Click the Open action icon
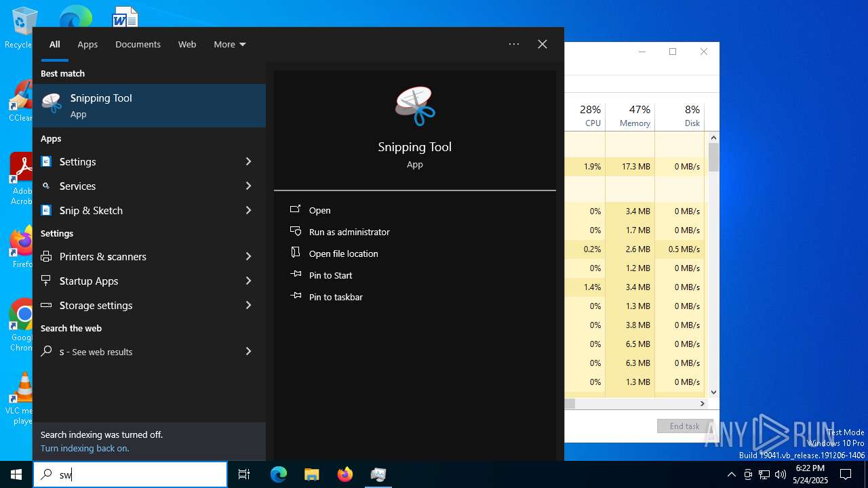Screen dimensions: 868x488 [296, 209]
